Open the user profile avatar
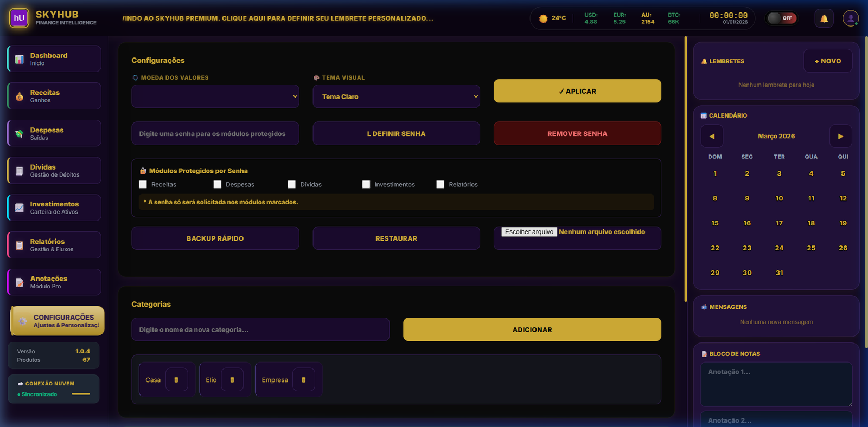 tap(850, 18)
